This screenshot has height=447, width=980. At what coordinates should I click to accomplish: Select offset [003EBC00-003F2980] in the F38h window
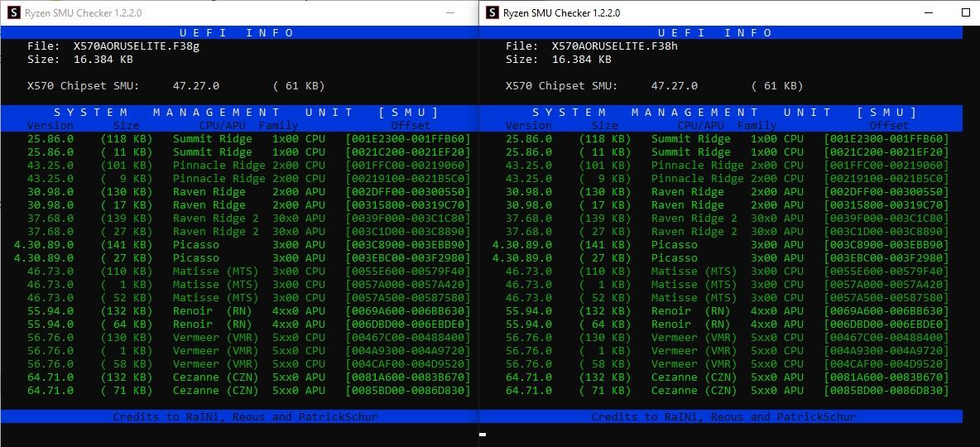tap(886, 257)
